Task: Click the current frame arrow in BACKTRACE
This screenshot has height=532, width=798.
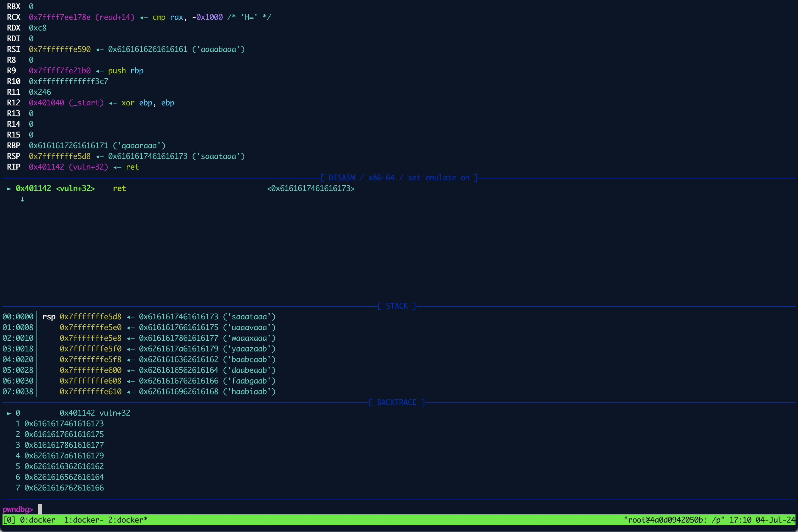Action: (x=9, y=413)
